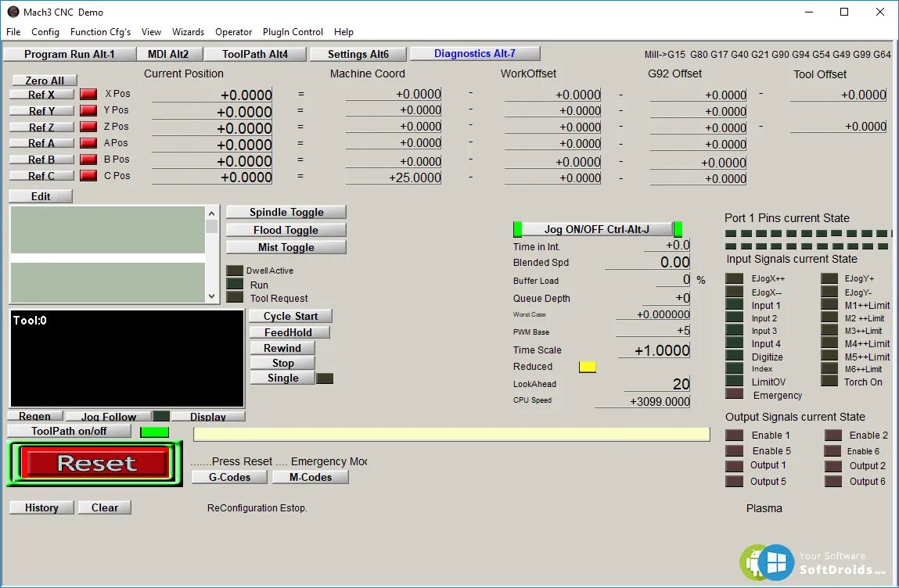Click Zero All button

(x=44, y=81)
